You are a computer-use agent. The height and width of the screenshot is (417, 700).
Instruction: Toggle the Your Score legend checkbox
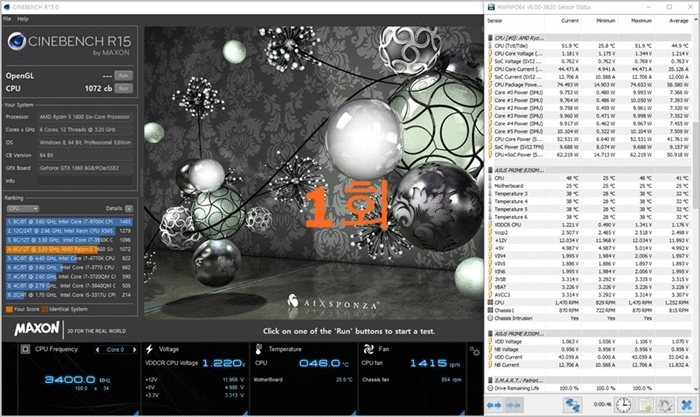coord(9,309)
